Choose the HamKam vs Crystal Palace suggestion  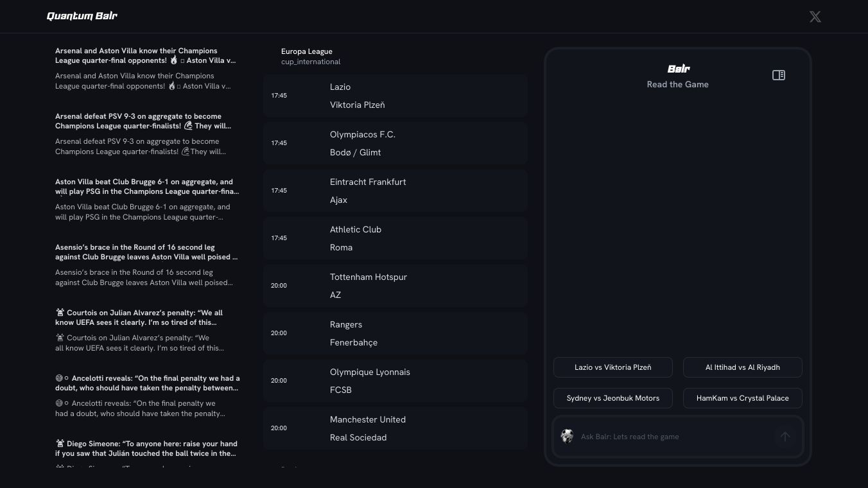point(742,398)
